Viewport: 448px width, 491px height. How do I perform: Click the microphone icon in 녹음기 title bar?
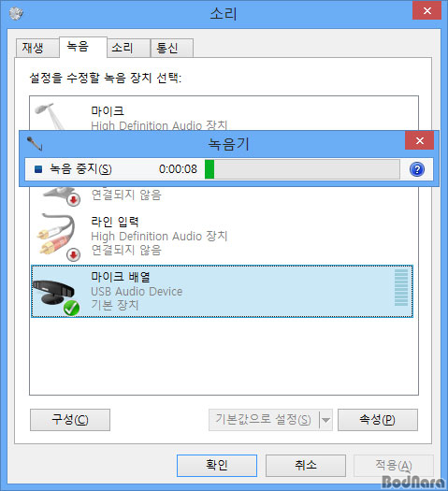pos(35,144)
